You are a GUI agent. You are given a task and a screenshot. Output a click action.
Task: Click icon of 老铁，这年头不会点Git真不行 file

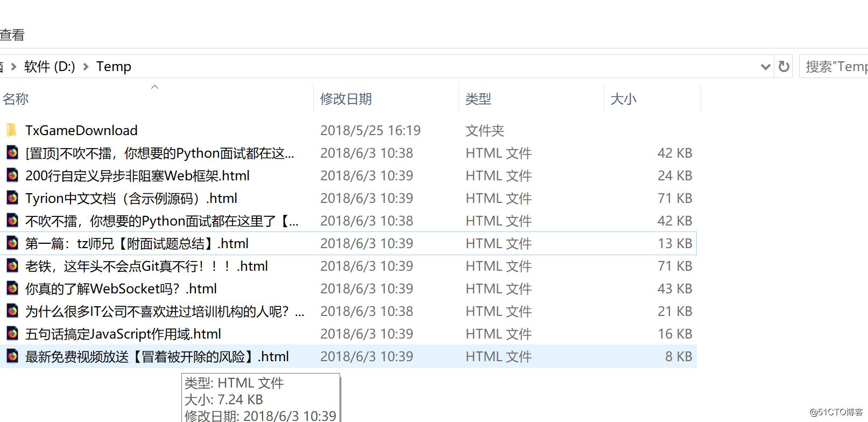(x=12, y=266)
